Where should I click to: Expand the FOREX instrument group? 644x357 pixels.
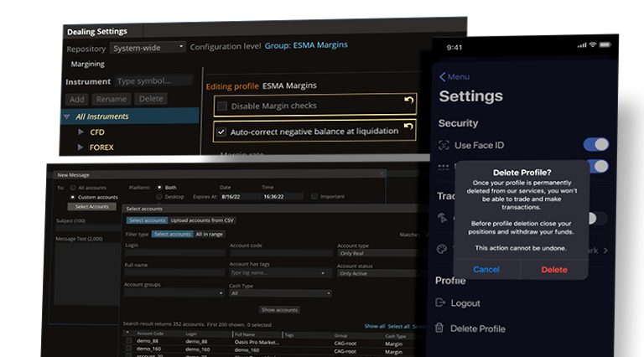[x=81, y=147]
